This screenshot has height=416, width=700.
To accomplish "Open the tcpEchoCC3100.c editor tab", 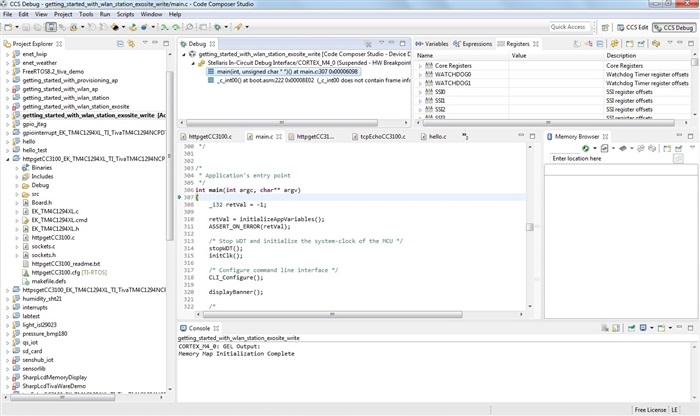I will [x=379, y=137].
